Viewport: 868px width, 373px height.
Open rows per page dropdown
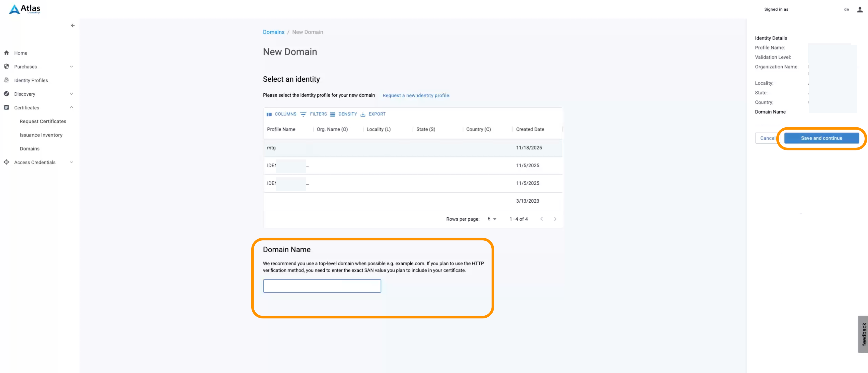(492, 219)
